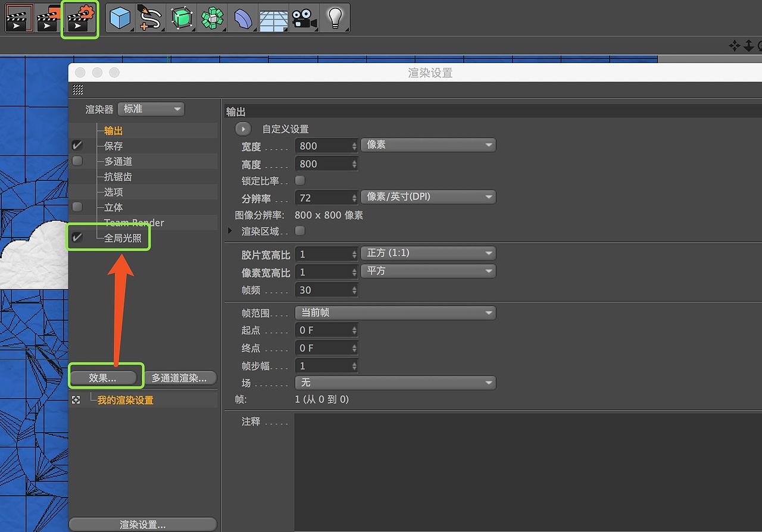Click the 帧频 stepper arrows
This screenshot has height=532, width=762.
355,290
